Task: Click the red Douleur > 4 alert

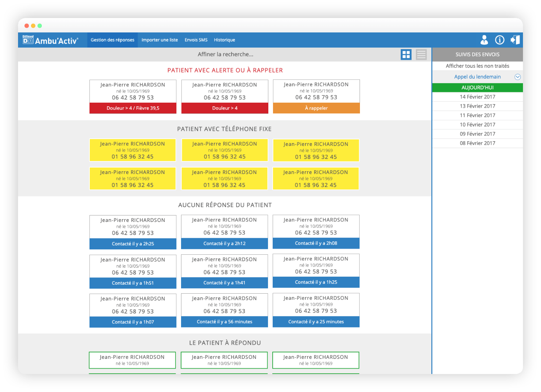Action: (x=225, y=108)
